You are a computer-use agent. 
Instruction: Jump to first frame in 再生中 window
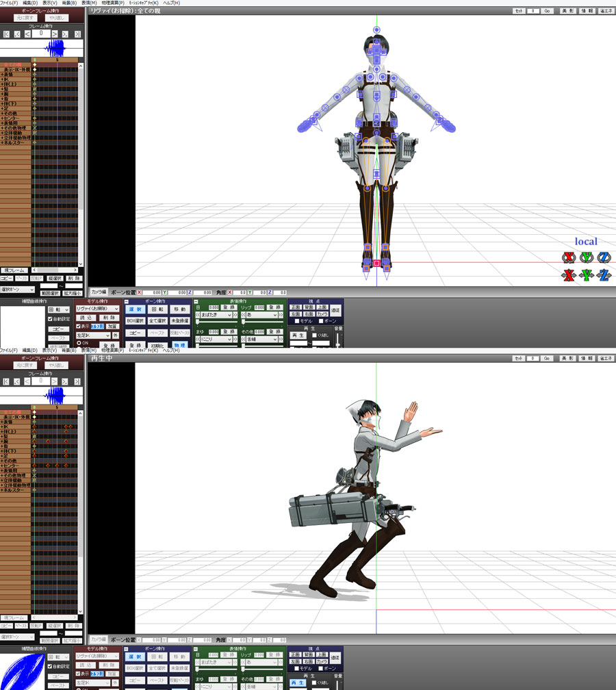[x=6, y=381]
